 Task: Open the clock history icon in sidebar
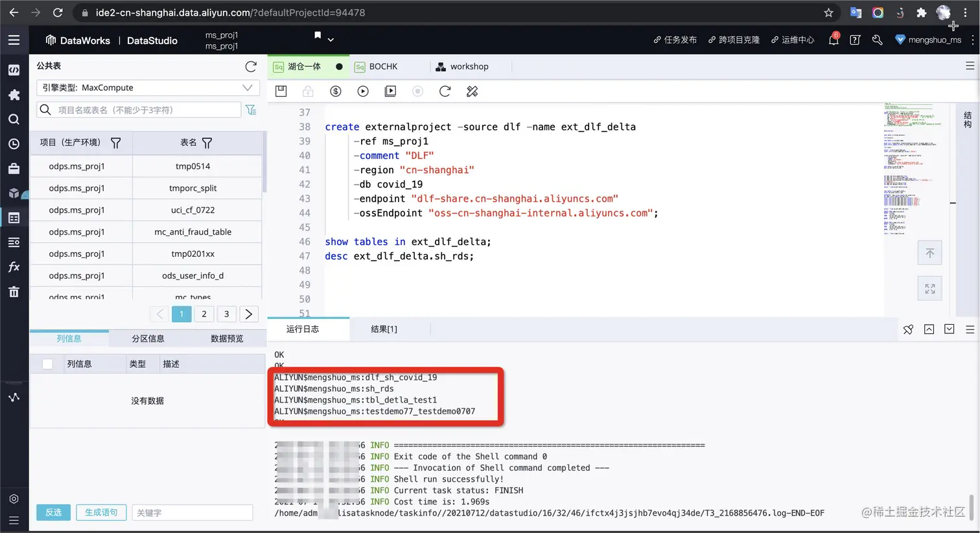(14, 144)
